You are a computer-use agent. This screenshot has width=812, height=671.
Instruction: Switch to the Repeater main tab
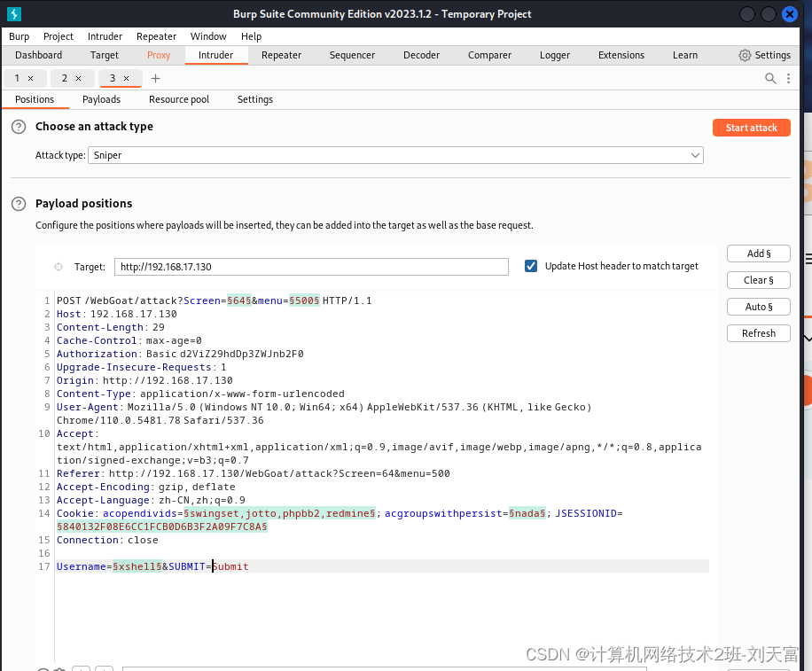(281, 55)
